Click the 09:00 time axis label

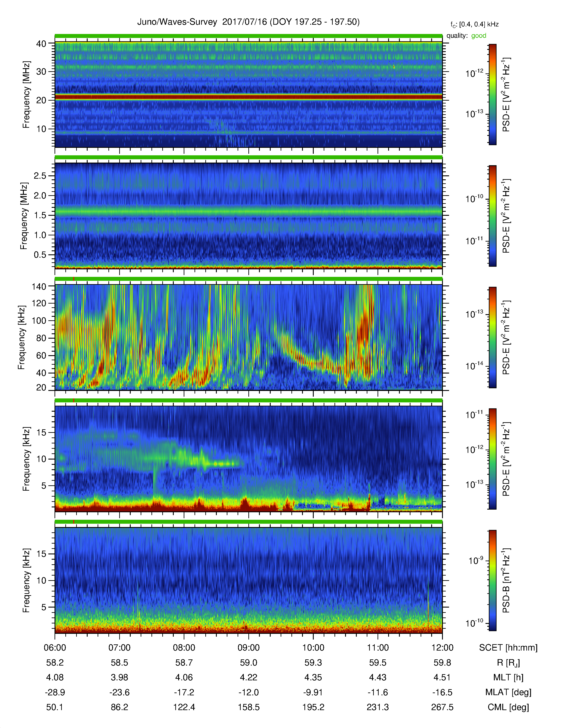pos(248,648)
